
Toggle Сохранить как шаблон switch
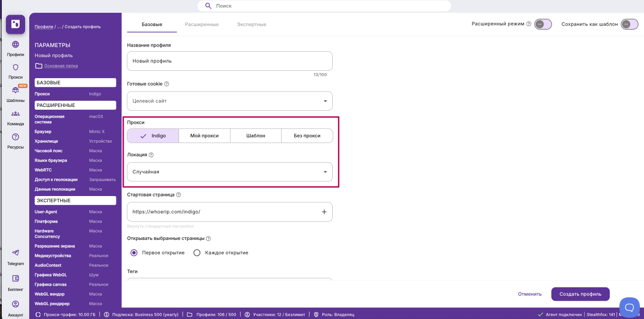629,24
